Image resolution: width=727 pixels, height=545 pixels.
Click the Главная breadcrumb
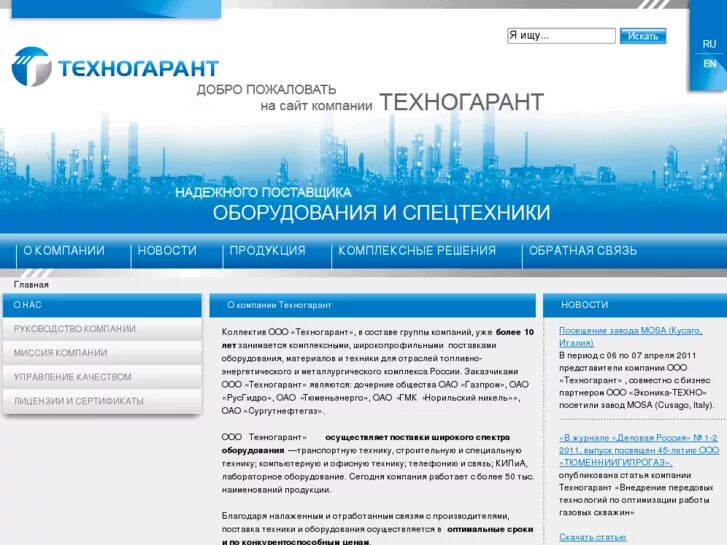coord(31,285)
